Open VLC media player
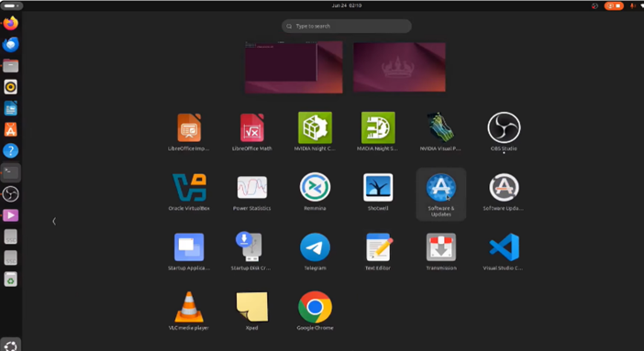The height and width of the screenshot is (351, 644). [189, 312]
